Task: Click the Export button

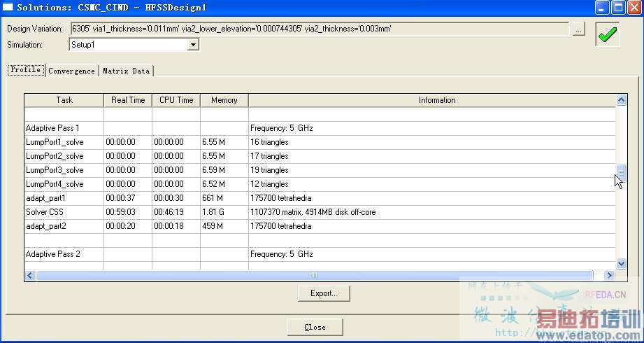Action: (324, 293)
